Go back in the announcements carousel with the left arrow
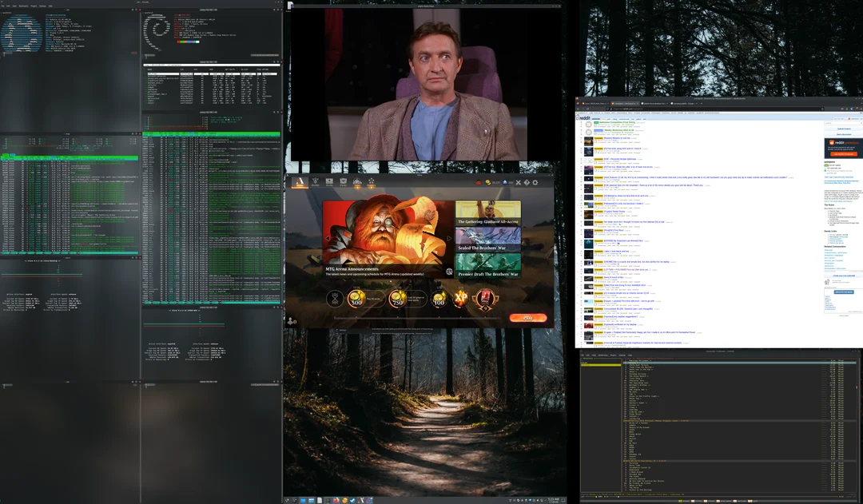Viewport: 863px width, 504px height. [x=328, y=238]
